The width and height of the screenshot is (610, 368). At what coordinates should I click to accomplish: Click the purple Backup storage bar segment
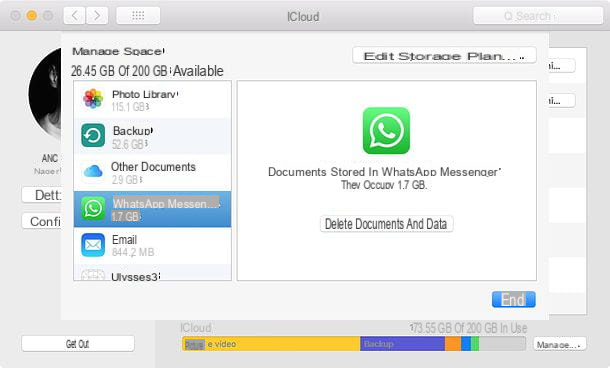click(403, 344)
